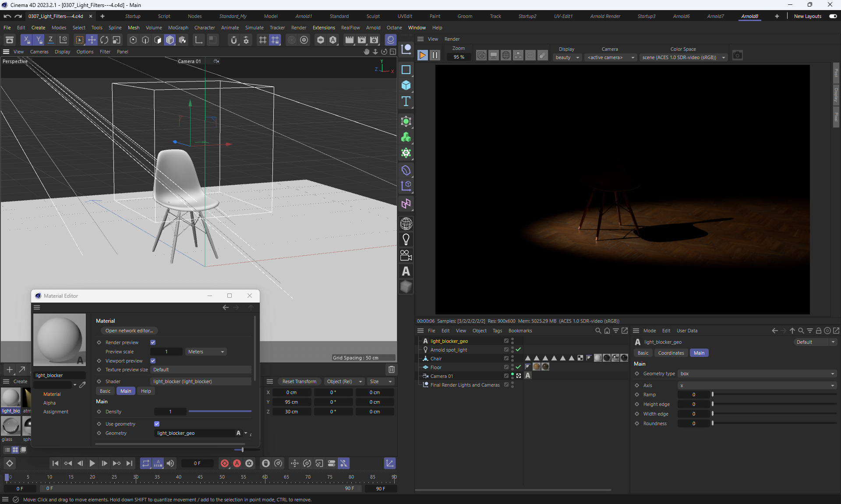Click the Light object icon
The image size is (841, 504).
click(406, 240)
